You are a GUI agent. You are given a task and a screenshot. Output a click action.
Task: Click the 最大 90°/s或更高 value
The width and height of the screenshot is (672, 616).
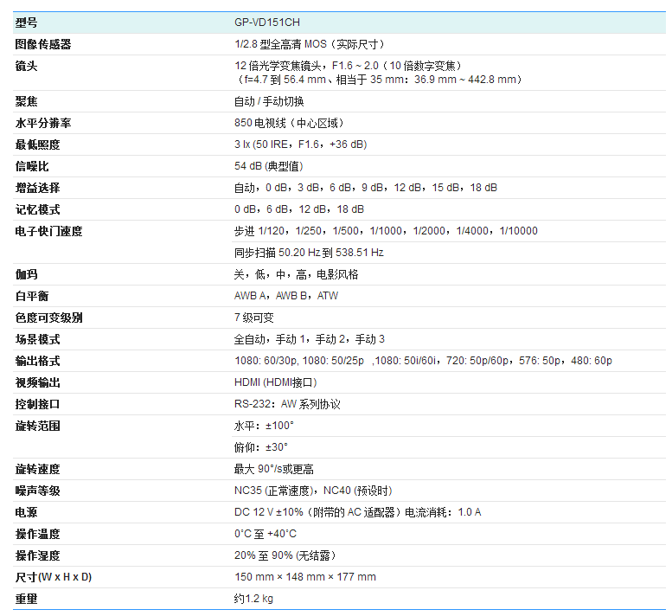click(273, 470)
